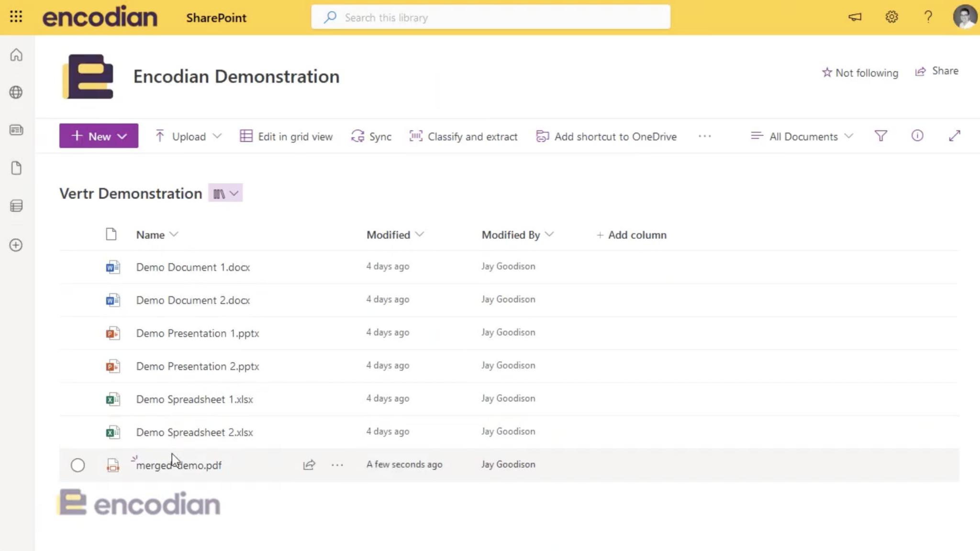Open Demo Document 2.docx

tap(193, 300)
